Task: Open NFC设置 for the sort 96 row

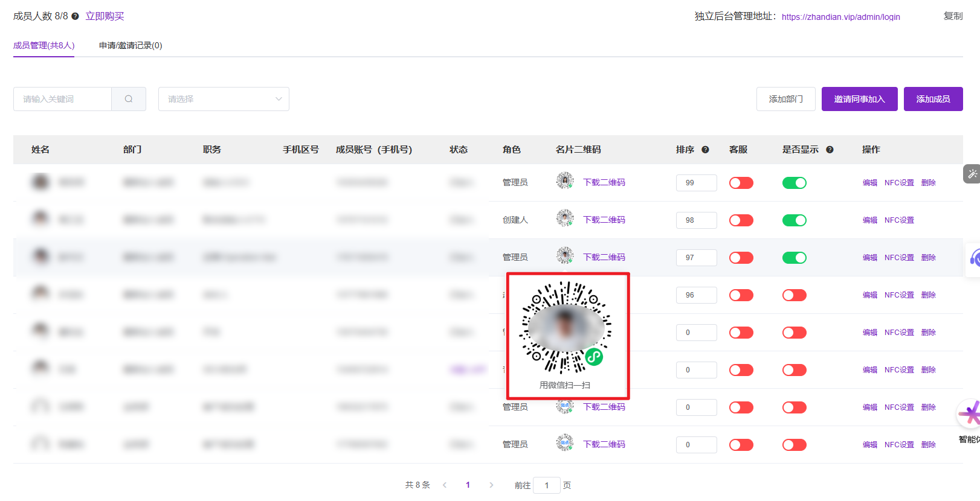Action: pos(899,295)
